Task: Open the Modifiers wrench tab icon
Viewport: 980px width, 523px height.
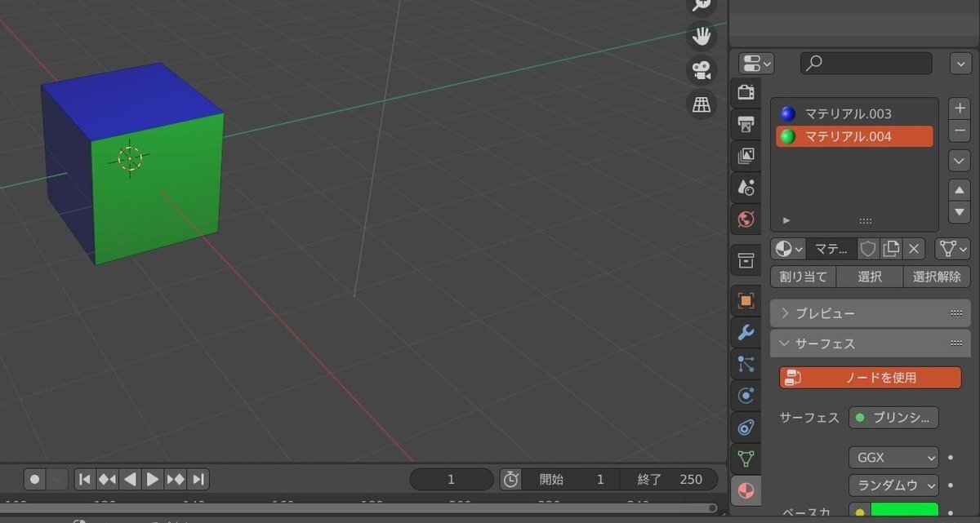Action: 745,332
